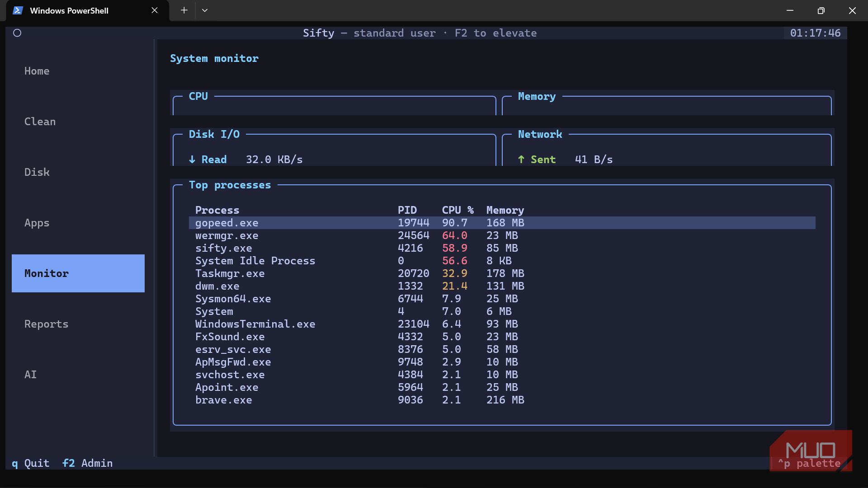
Task: Click the Sent up-arrow icon
Action: tap(521, 160)
